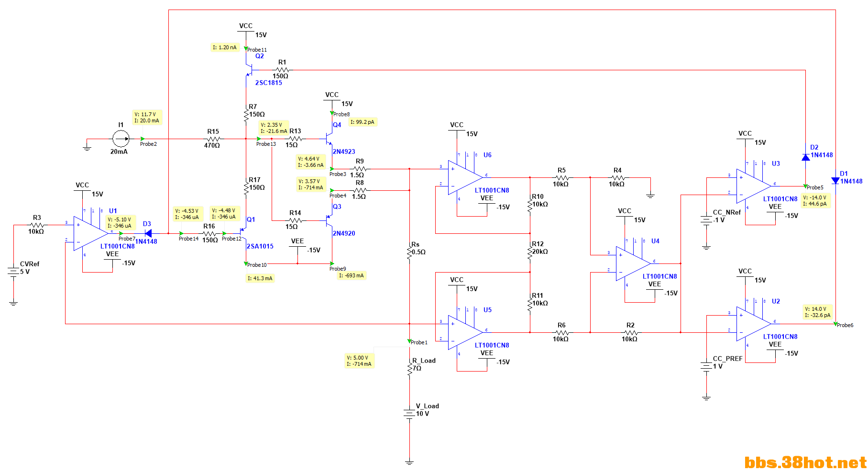This screenshot has width=868, height=471.
Task: Click the '2N4920' part label
Action: [344, 233]
